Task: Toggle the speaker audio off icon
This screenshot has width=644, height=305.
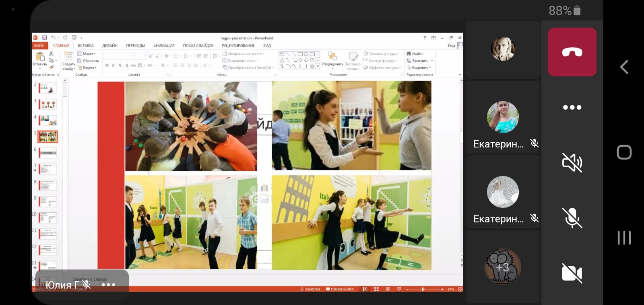Action: pyautogui.click(x=572, y=162)
